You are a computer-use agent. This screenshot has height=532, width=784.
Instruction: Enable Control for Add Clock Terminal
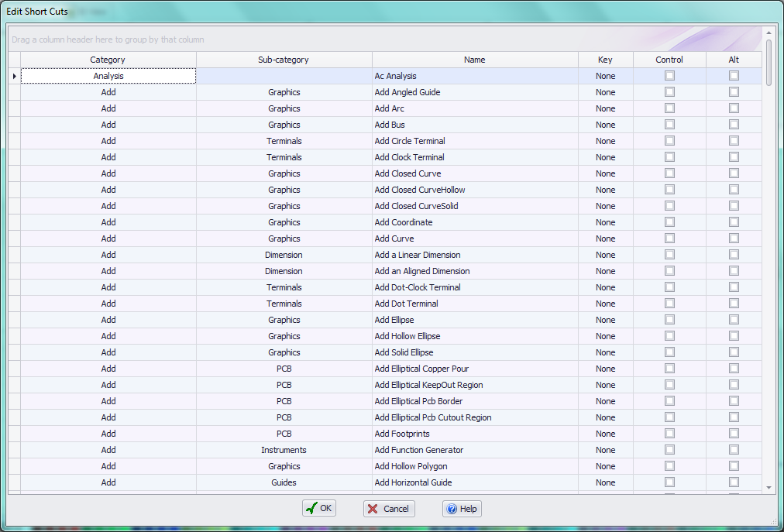click(669, 157)
